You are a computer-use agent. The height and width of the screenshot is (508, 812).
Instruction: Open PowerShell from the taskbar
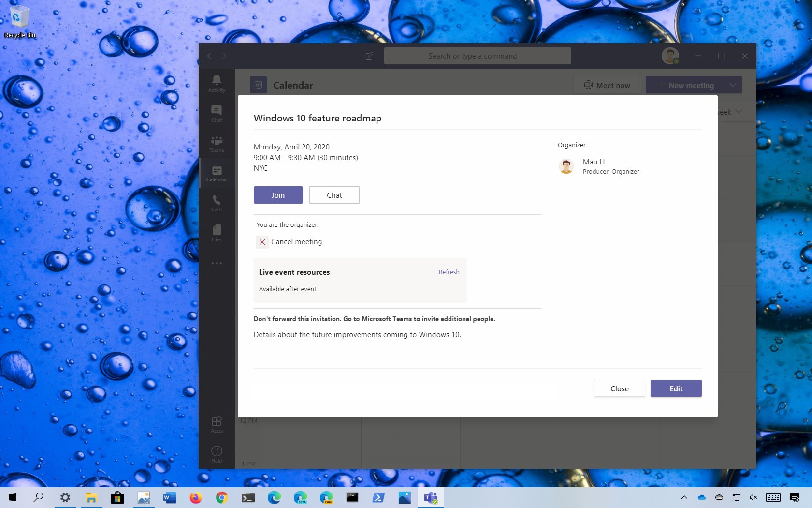[x=378, y=497]
